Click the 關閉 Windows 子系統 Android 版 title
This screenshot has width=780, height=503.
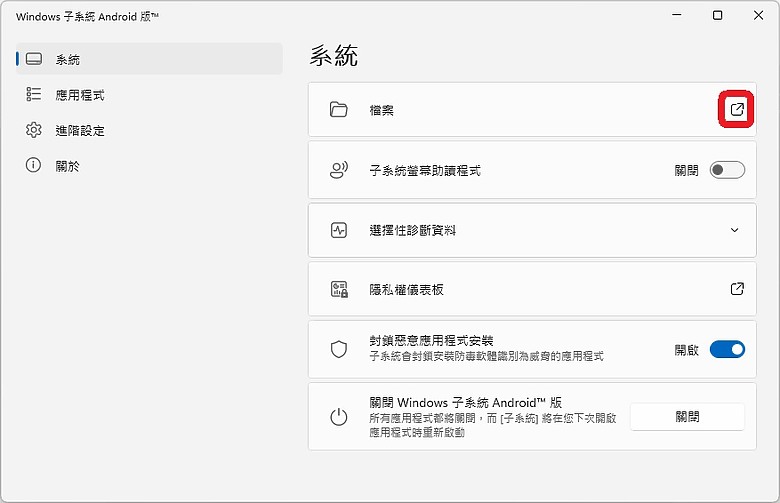coord(466,402)
